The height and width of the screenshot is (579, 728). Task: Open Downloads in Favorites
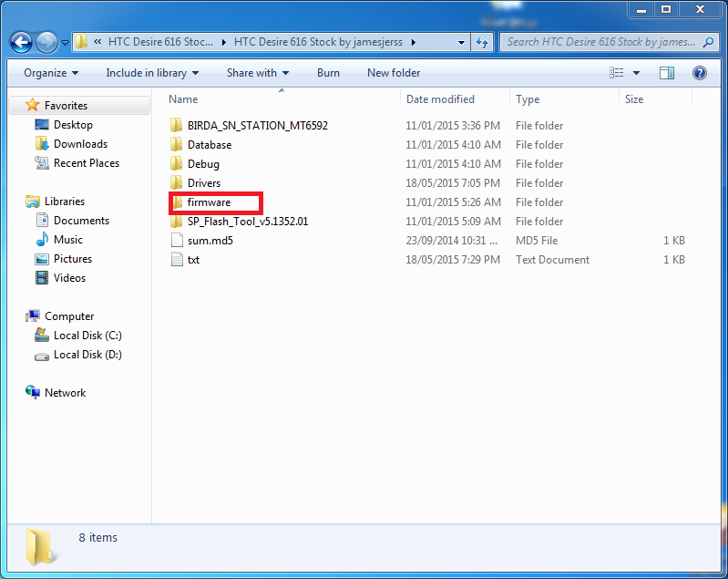pyautogui.click(x=80, y=144)
